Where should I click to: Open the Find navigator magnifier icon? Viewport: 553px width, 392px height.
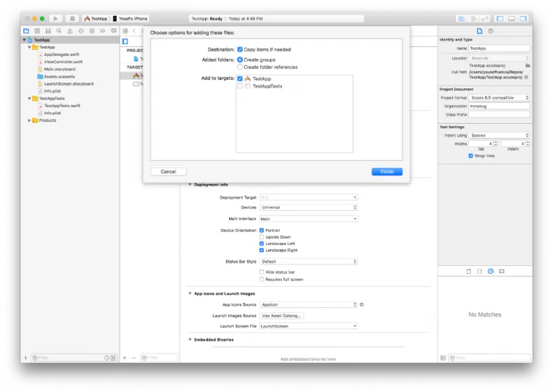[59, 31]
